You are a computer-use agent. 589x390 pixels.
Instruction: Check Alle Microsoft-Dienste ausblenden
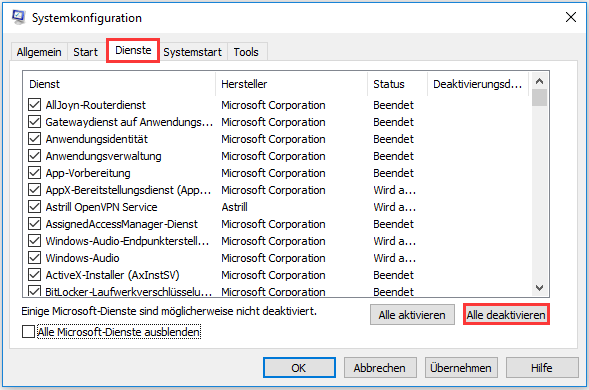click(x=29, y=332)
